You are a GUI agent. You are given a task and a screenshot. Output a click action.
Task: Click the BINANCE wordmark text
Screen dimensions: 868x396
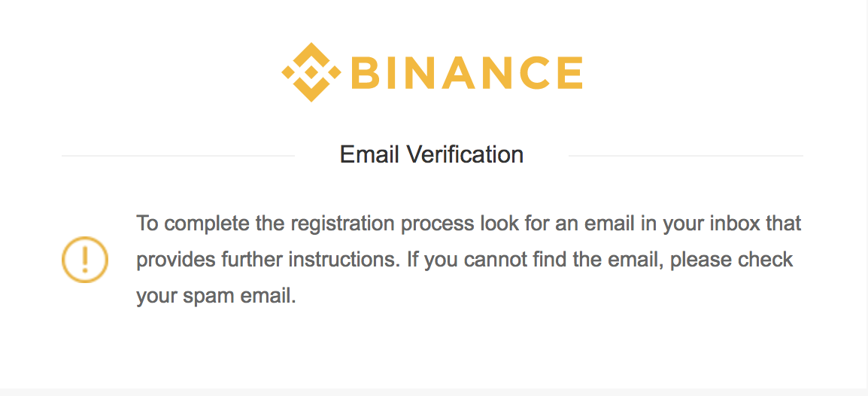click(466, 73)
